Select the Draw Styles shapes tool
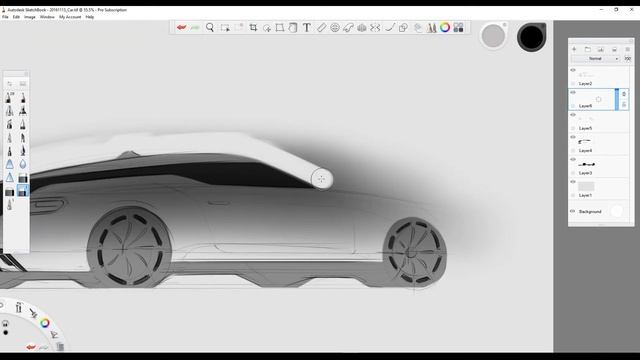The height and width of the screenshot is (360, 640). [x=403, y=27]
